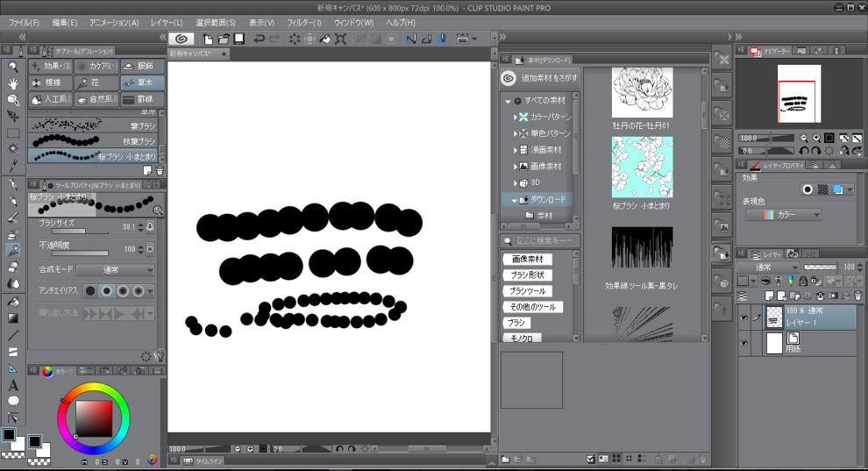Select the Fill bucket tool
Image resolution: width=868 pixels, height=471 pixels.
tap(13, 302)
